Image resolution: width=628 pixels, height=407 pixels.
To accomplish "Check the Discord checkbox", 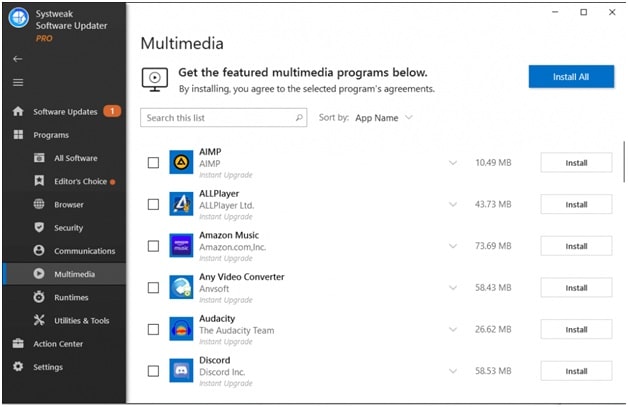I will [153, 371].
